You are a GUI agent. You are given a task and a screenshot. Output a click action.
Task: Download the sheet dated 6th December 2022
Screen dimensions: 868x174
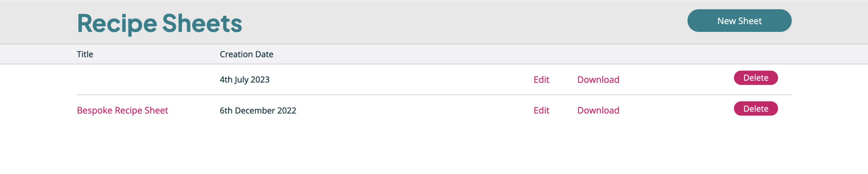coord(598,110)
